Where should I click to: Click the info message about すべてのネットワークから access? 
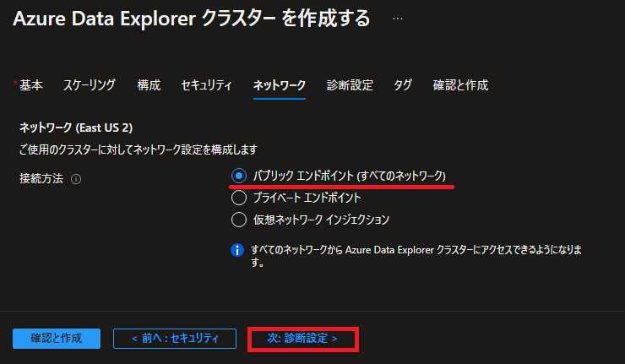coord(416,256)
